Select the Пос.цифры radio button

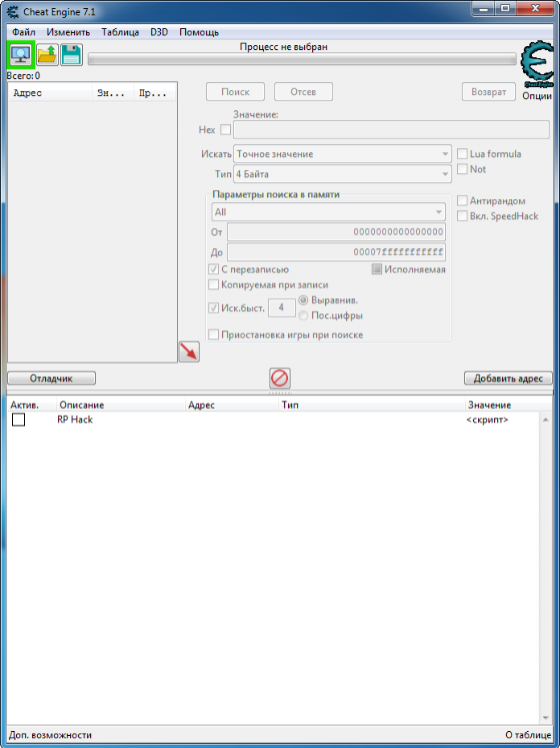coord(303,316)
